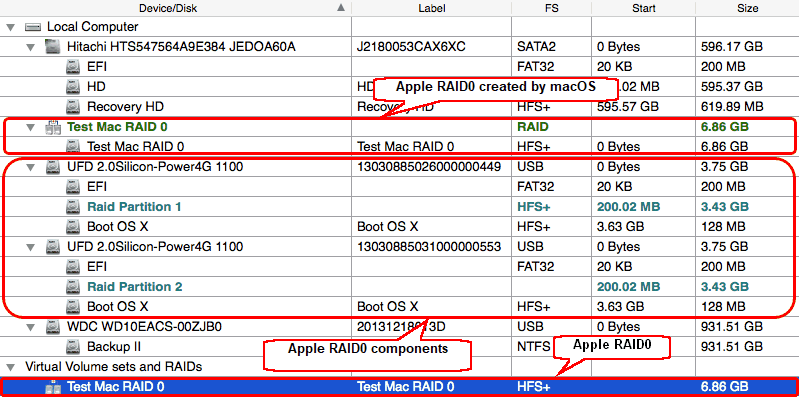This screenshot has width=799, height=397.
Task: Collapse the WDC WD10EACS-00ZJB0 drive node
Action: coord(31,327)
